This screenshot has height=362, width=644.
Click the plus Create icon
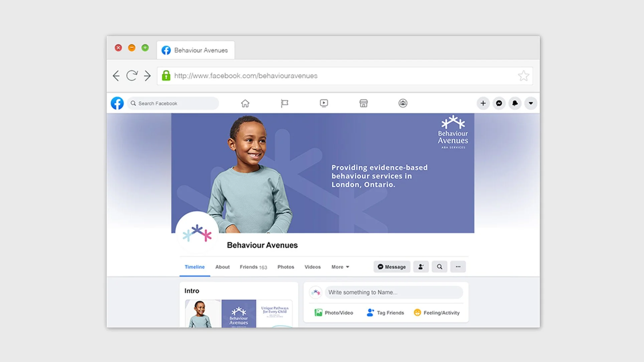click(483, 103)
